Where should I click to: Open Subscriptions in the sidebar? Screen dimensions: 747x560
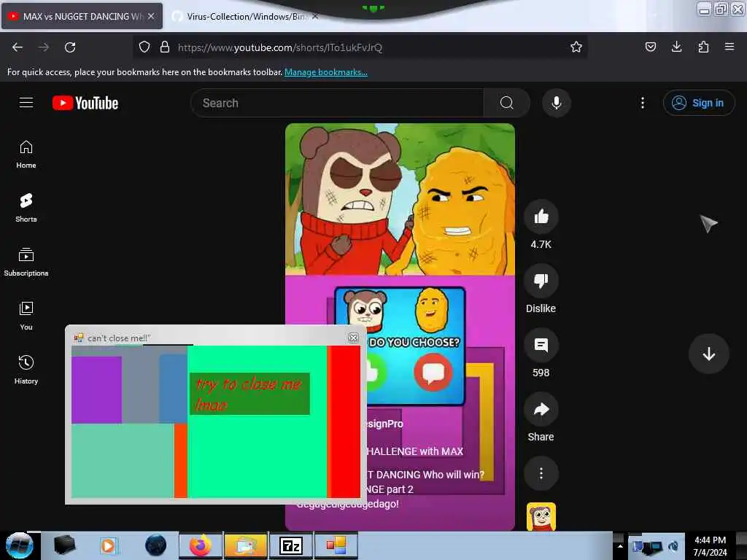(x=26, y=262)
